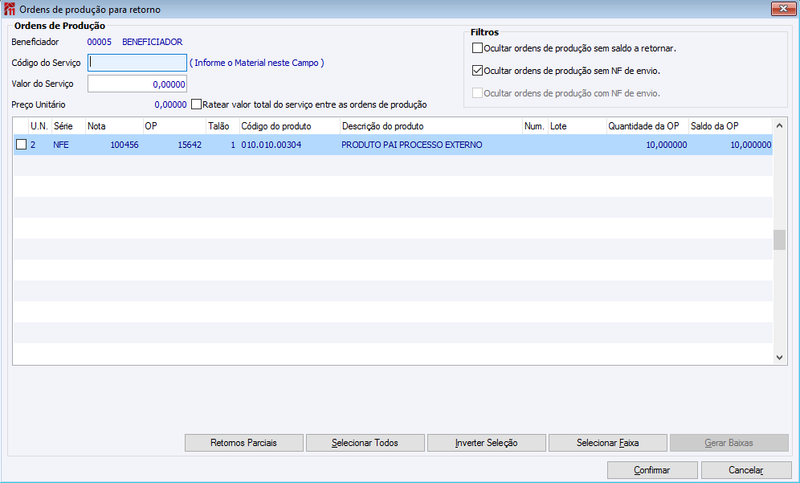Click the Preço Unitário value 0,00000
Screen dimensions: 800x483
click(x=170, y=105)
